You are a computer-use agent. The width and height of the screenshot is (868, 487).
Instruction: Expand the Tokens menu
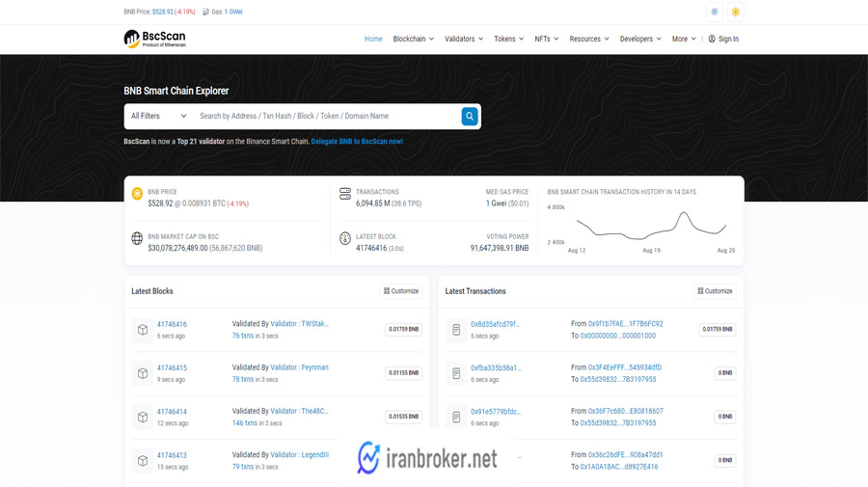[508, 39]
